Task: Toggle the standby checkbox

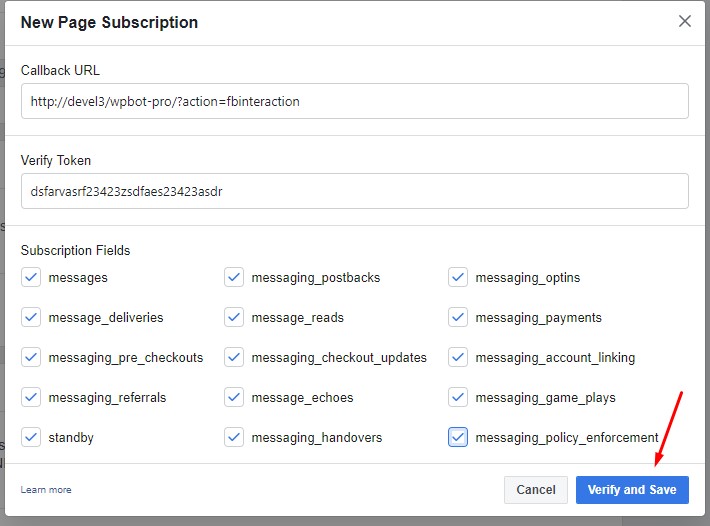Action: [31, 437]
